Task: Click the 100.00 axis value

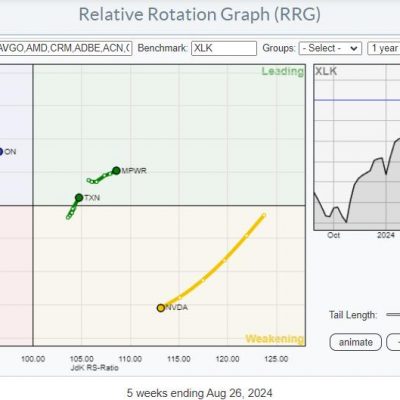Action: coord(33,359)
